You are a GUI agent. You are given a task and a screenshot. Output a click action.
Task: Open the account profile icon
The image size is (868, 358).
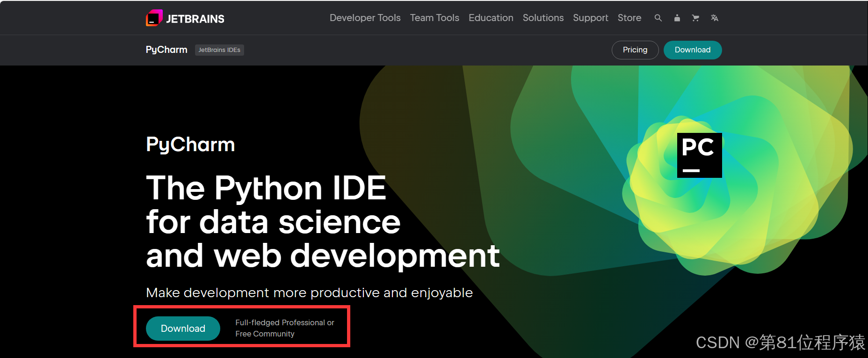[x=677, y=18]
